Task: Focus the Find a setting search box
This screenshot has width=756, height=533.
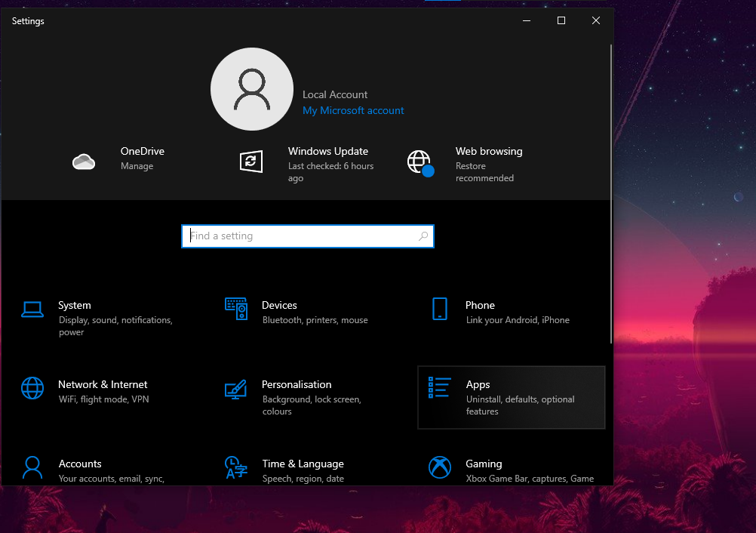Action: (308, 236)
